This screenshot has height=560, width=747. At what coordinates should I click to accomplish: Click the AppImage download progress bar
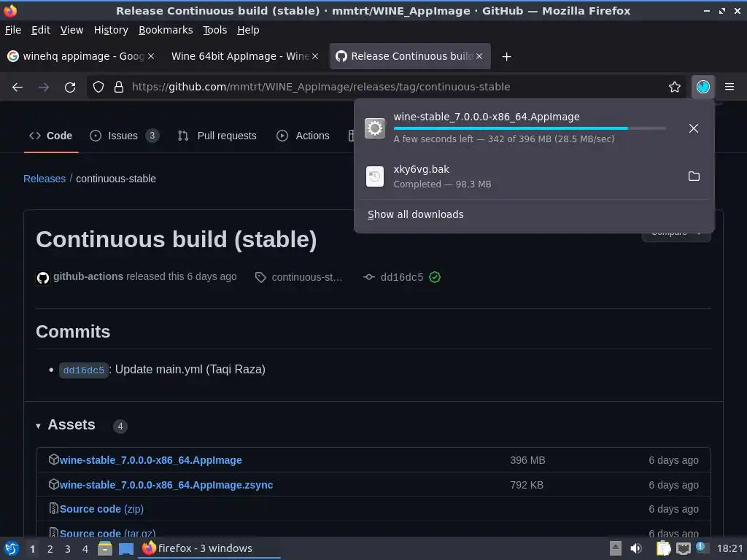pos(530,128)
